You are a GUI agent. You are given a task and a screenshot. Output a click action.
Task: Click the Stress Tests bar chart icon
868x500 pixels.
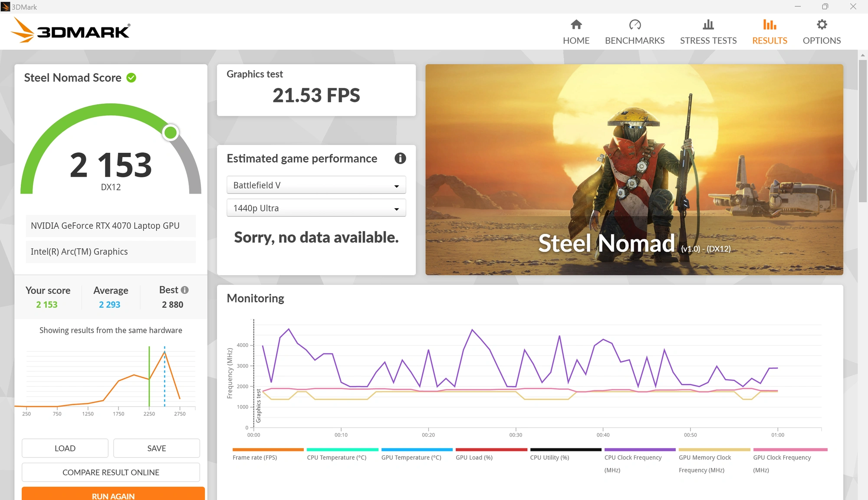[708, 25]
